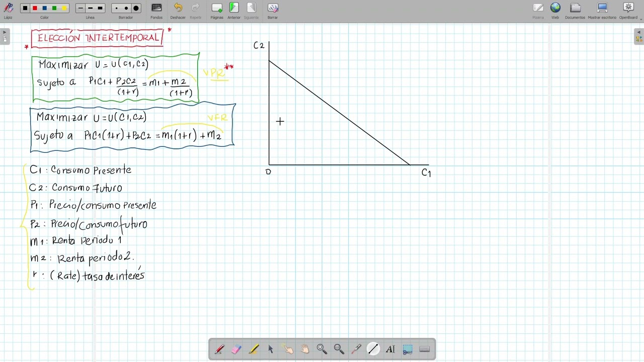Select the green pen color
The image size is (644, 362).
coord(54,8)
